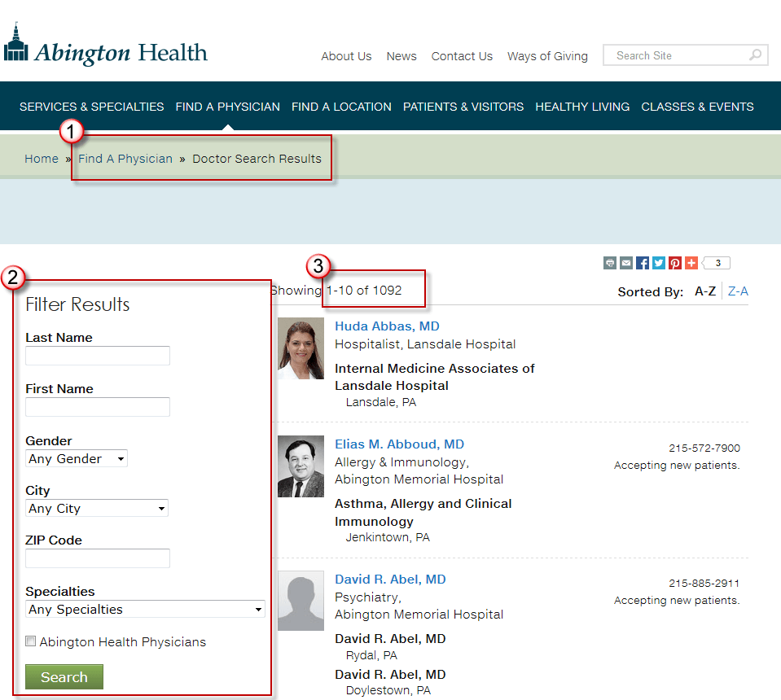The width and height of the screenshot is (781, 700).
Task: Click the email share icon
Action: point(626,263)
